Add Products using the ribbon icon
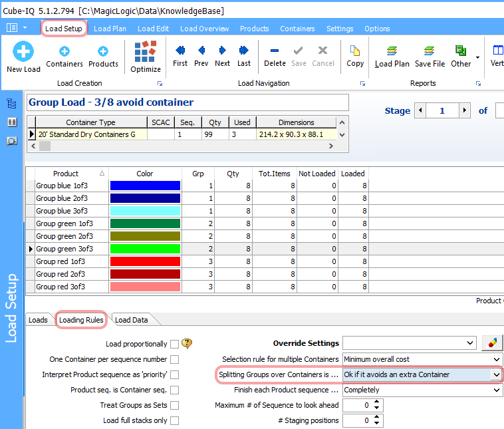The width and height of the screenshot is (504, 429). [x=103, y=51]
